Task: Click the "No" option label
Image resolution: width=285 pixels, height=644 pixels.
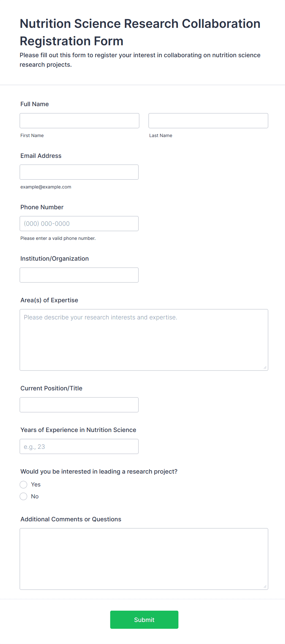Action: coord(35,496)
